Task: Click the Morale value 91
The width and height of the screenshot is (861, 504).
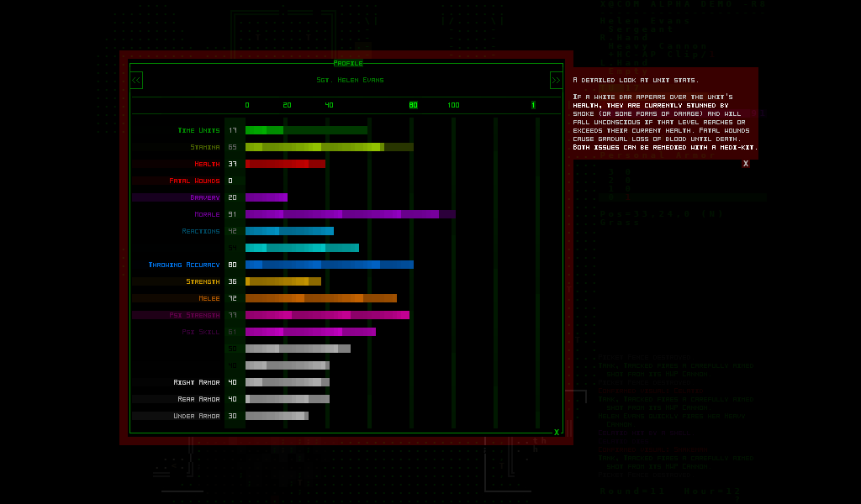Action: coord(233,214)
